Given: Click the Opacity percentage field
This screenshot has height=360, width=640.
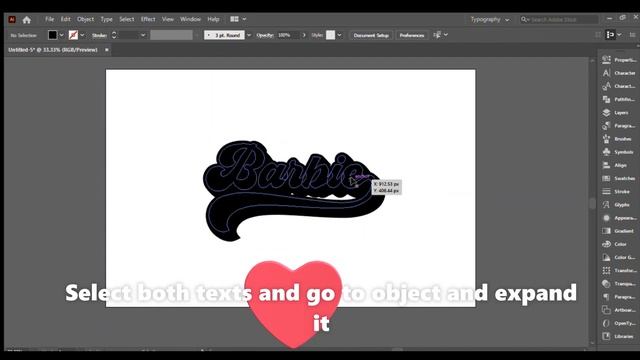Looking at the screenshot, I should tap(287, 35).
